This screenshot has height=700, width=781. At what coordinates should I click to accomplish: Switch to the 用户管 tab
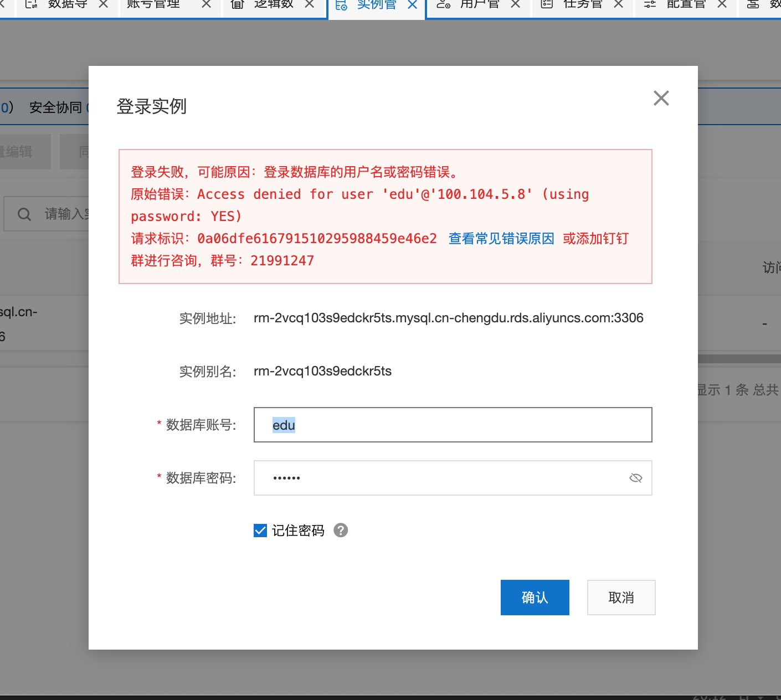(479, 4)
